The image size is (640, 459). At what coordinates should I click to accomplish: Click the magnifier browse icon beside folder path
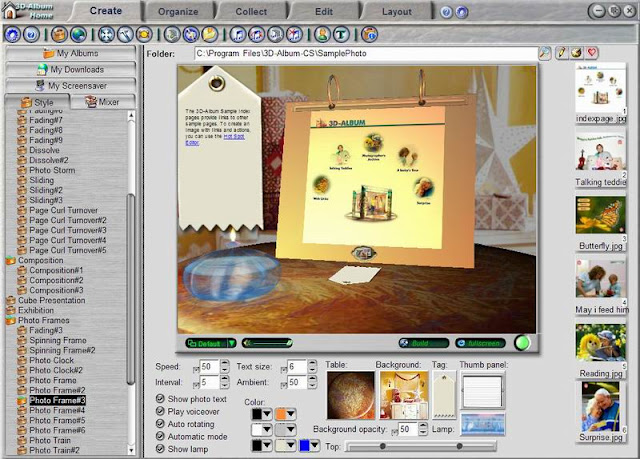544,53
